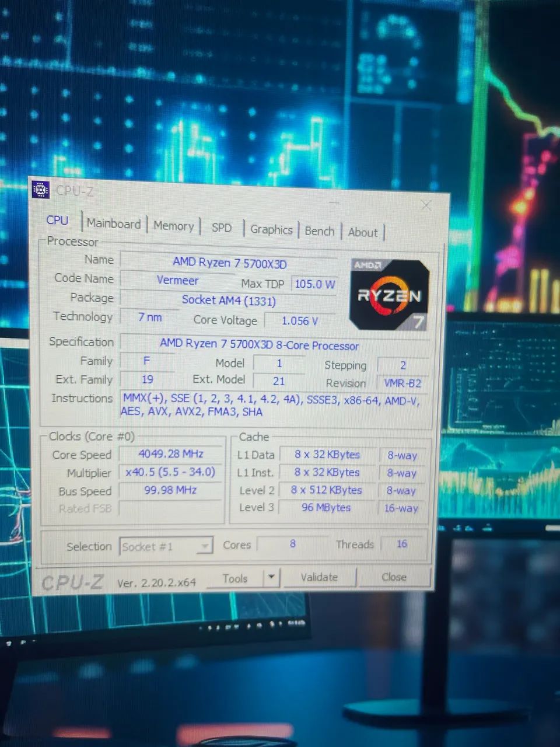Expand the Socket #1 selection combo box
Screen dimensions: 560x747
click(x=166, y=547)
